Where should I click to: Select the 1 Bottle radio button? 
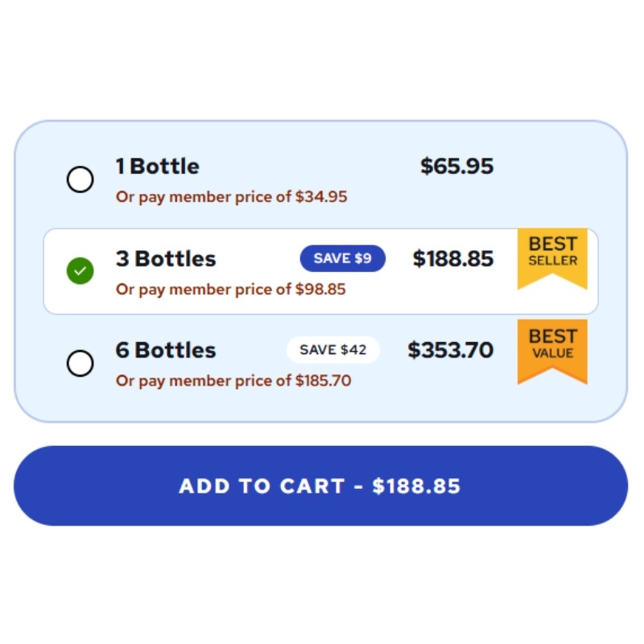80,180
